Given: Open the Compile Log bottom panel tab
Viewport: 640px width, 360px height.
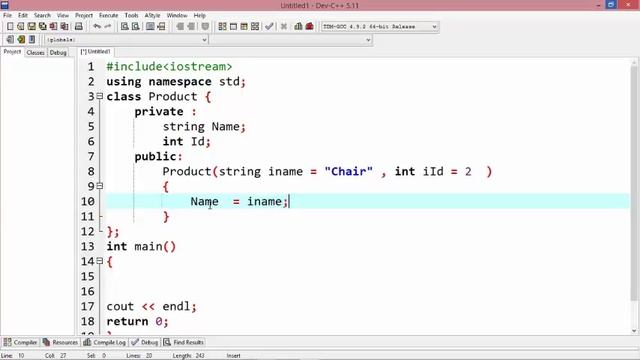Looking at the screenshot, I should 104,342.
